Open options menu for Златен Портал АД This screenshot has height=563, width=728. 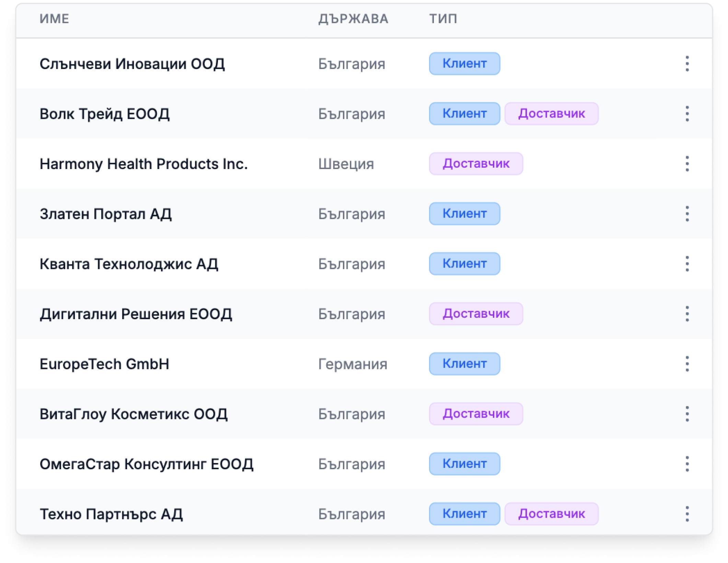687,214
